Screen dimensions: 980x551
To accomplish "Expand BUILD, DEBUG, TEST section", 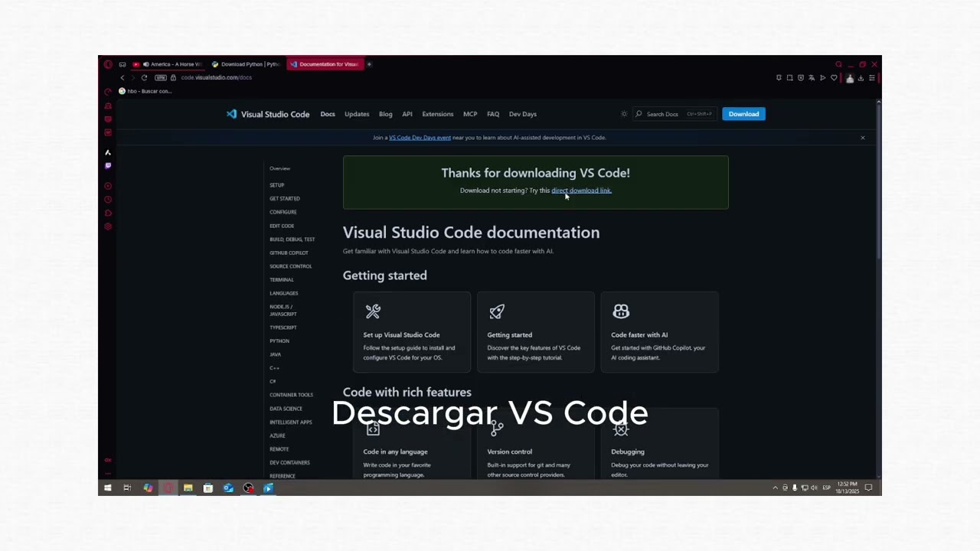I will 292,240.
